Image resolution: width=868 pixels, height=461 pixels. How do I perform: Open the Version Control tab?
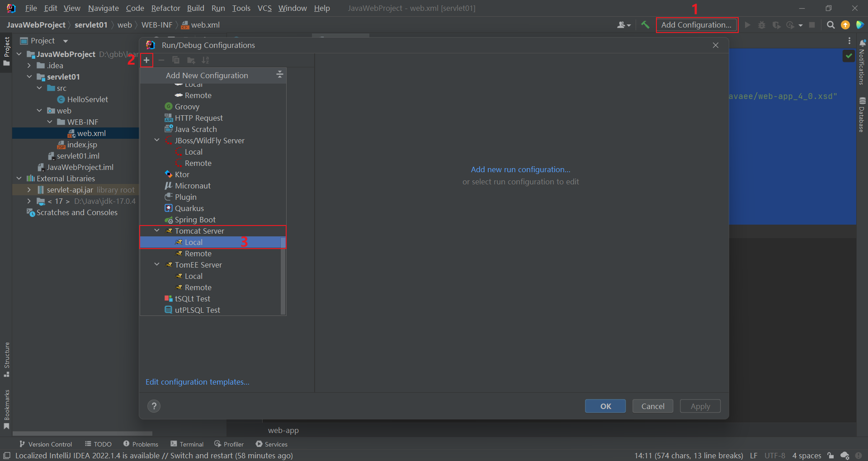pyautogui.click(x=46, y=444)
